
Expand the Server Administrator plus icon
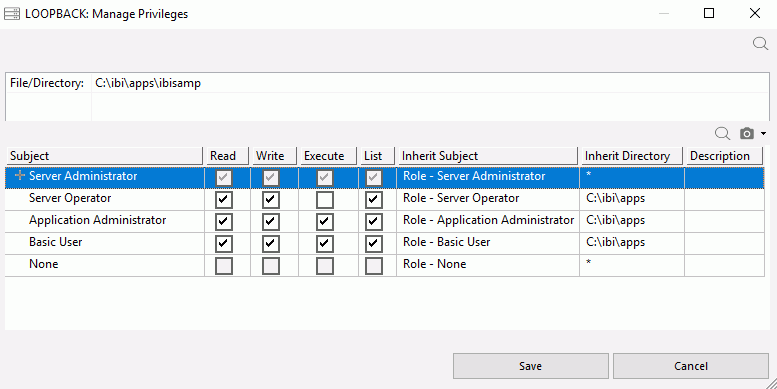point(20,175)
